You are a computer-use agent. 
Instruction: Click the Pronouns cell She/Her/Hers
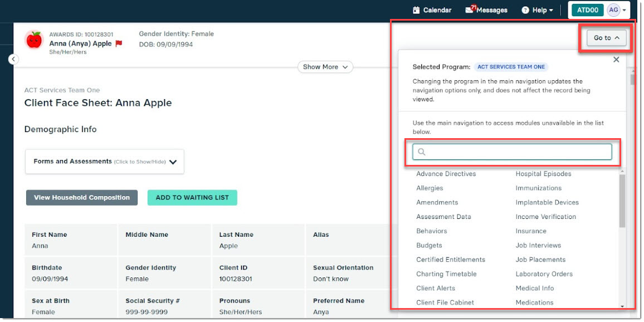pos(240,312)
